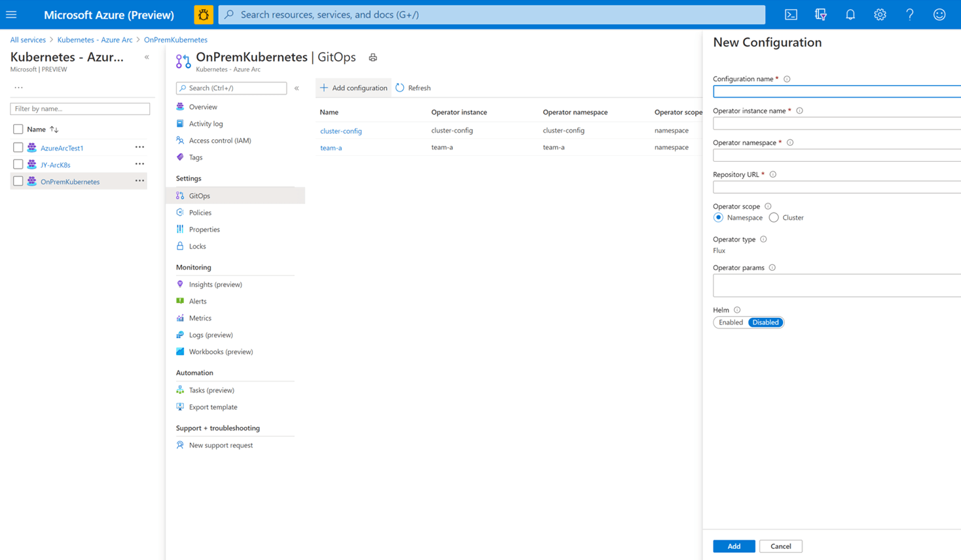Open the OnPremKubernetes row ellipsis menu
The height and width of the screenshot is (560, 961).
point(139,181)
